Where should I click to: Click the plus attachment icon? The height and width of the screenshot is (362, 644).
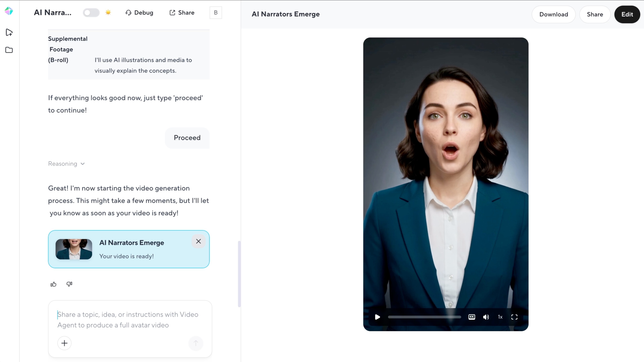(64, 343)
